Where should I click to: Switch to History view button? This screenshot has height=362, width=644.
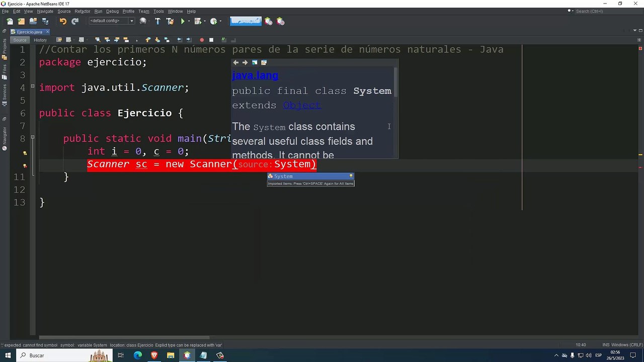point(40,40)
